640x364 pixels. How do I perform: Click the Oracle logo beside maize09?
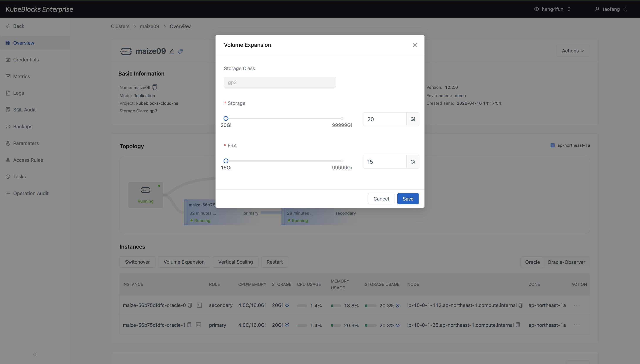126,51
